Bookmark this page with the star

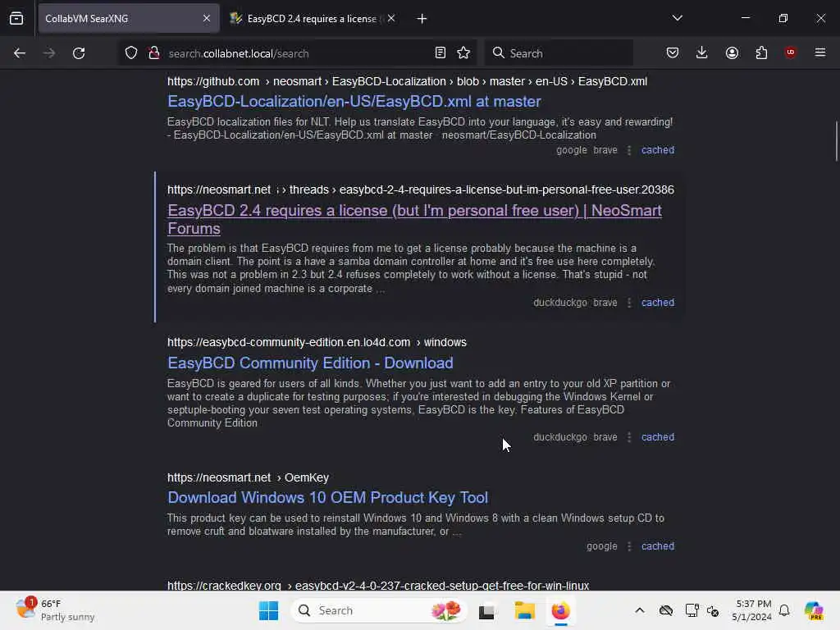tap(463, 52)
